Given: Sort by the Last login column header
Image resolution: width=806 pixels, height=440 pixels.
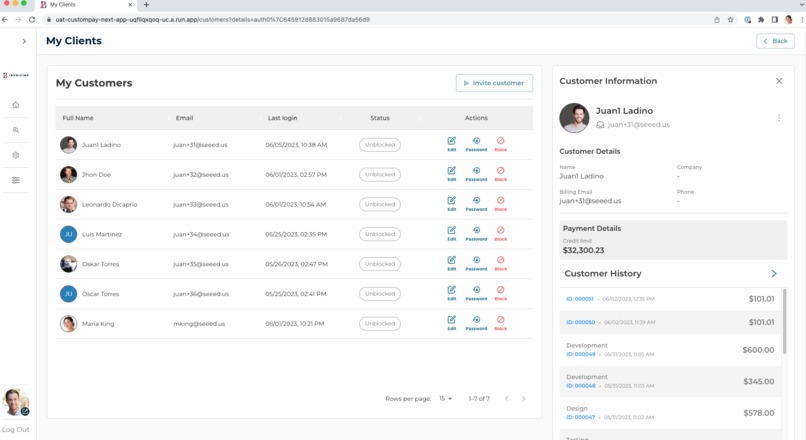Looking at the screenshot, I should pos(282,118).
